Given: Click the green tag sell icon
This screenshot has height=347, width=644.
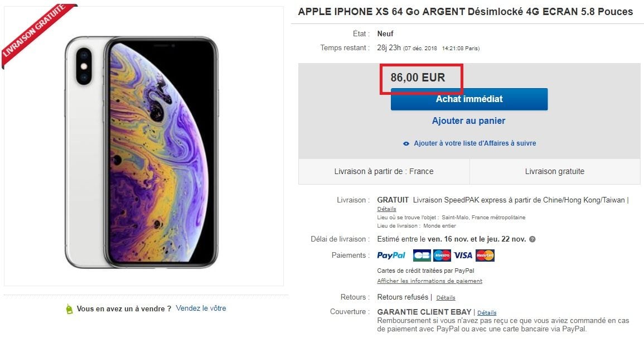Looking at the screenshot, I should click(69, 309).
